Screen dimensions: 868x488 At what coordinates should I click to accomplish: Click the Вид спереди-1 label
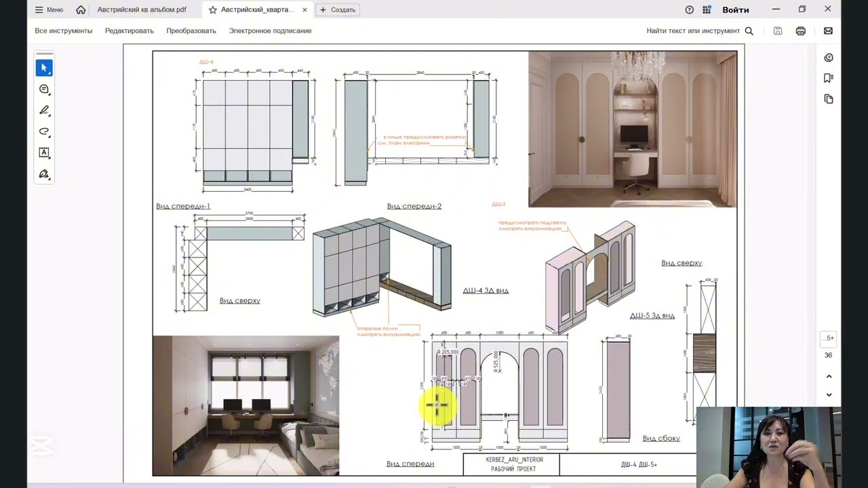pyautogui.click(x=183, y=206)
